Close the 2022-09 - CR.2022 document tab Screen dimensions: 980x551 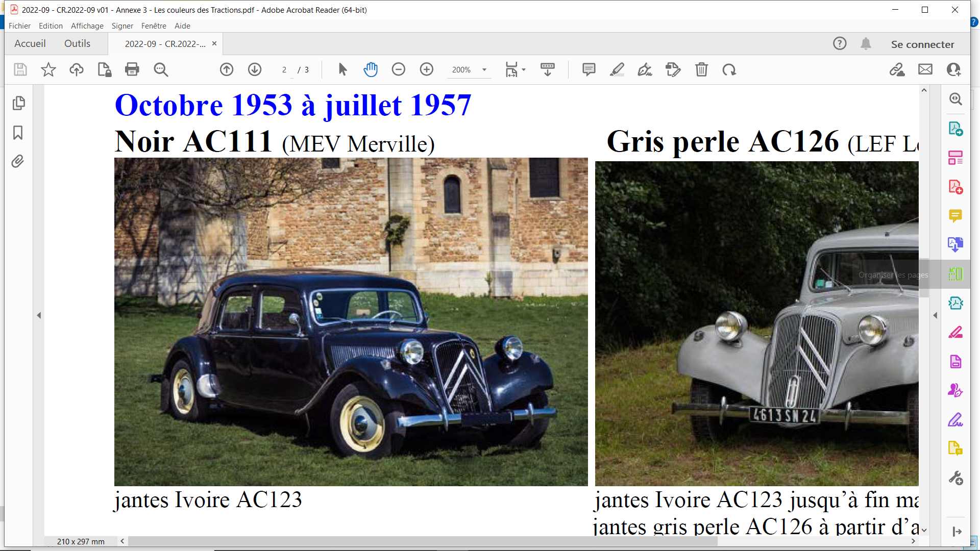coord(214,44)
